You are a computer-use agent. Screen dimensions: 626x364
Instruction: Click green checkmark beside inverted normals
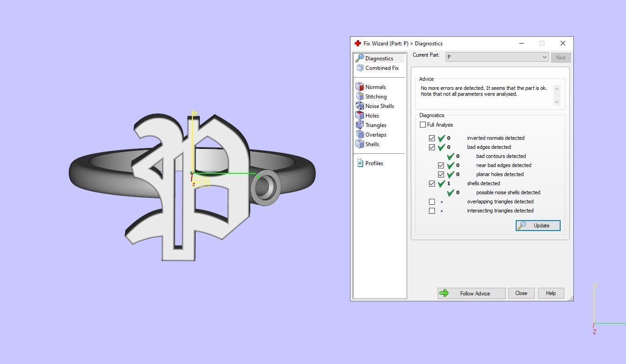tap(441, 138)
